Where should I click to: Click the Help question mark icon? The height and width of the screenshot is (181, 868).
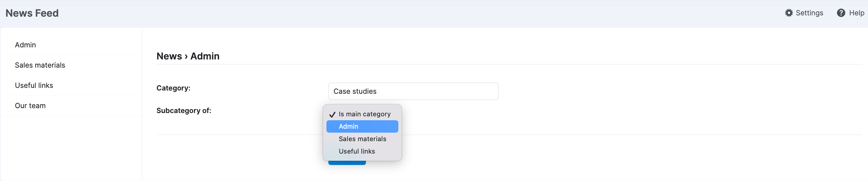(841, 13)
